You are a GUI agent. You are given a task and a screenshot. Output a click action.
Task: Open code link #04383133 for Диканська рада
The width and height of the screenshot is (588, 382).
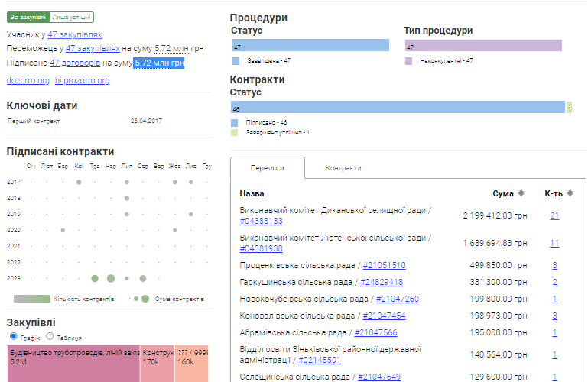(261, 221)
